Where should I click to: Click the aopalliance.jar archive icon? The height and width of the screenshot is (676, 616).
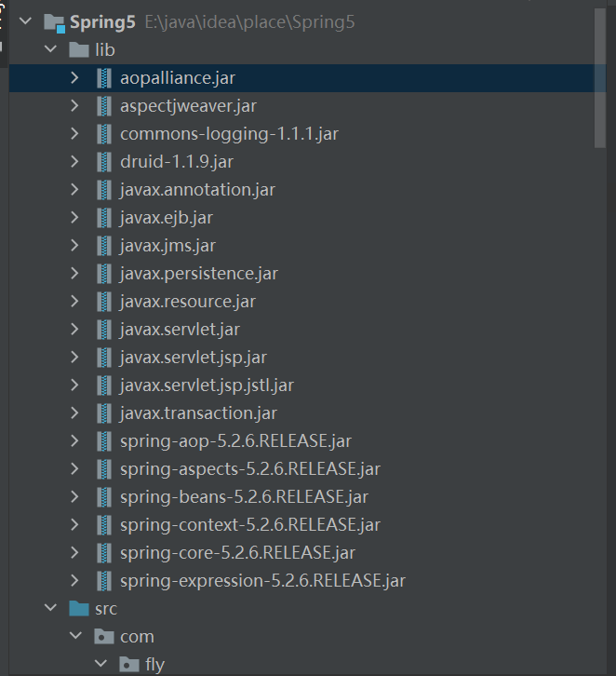pos(104,78)
